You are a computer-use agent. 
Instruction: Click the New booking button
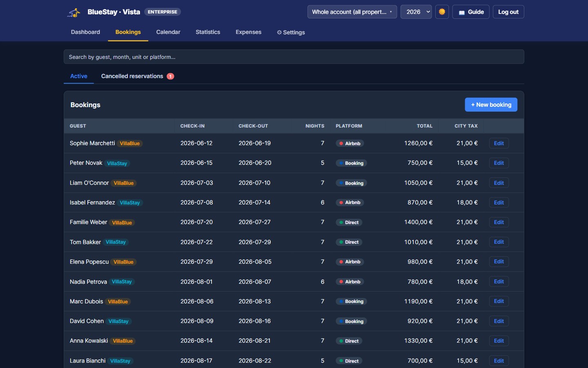click(x=491, y=105)
